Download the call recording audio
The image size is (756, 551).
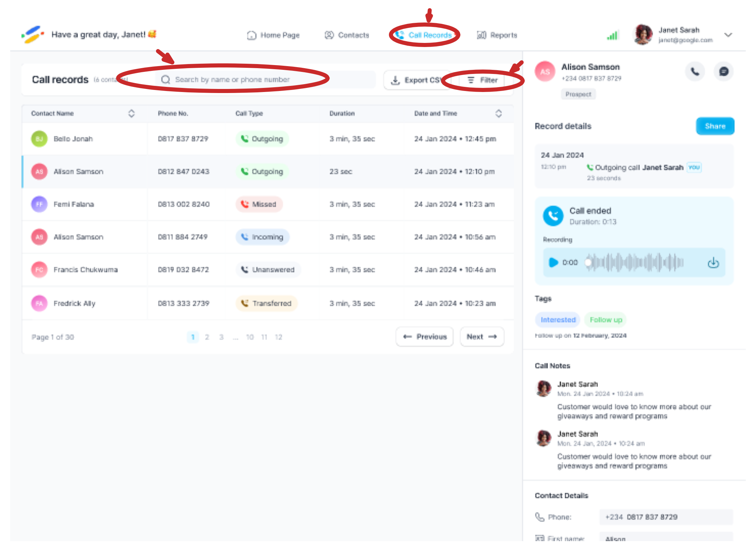coord(713,263)
